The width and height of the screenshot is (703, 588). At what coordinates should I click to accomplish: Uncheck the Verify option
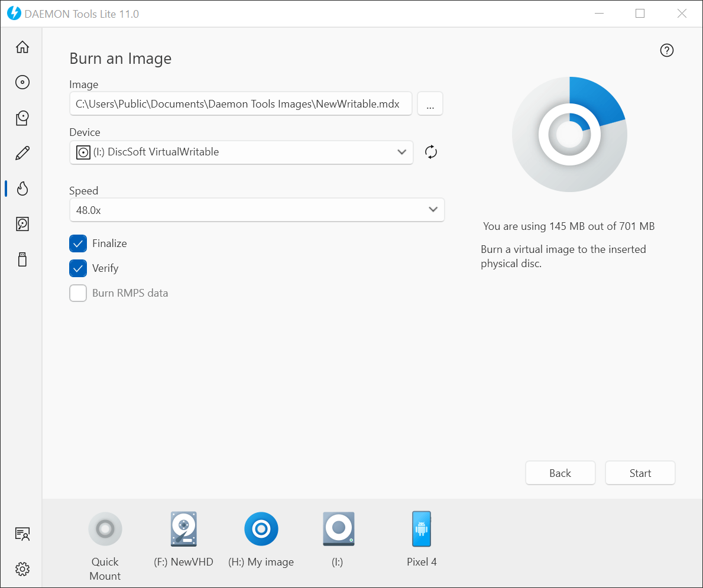point(78,268)
